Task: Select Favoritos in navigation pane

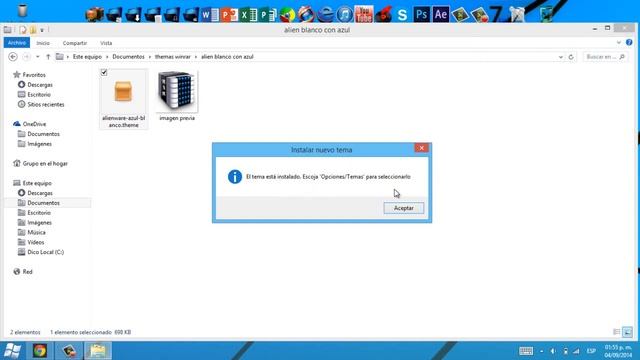Action: 34,75
